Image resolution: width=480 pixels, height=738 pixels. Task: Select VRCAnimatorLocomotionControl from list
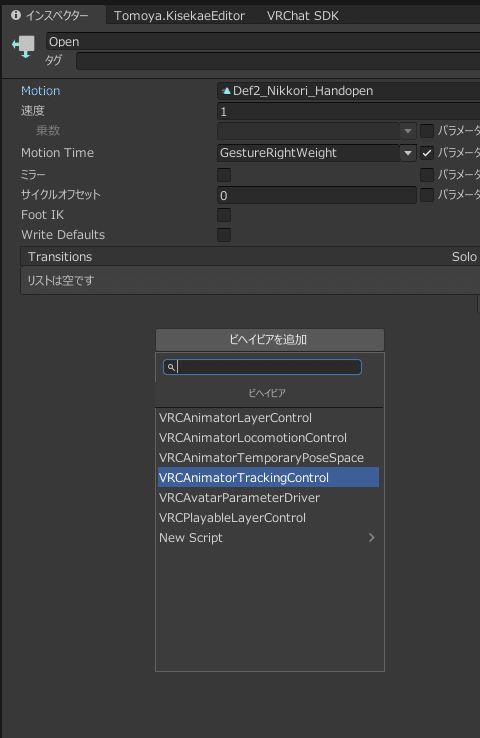268,438
